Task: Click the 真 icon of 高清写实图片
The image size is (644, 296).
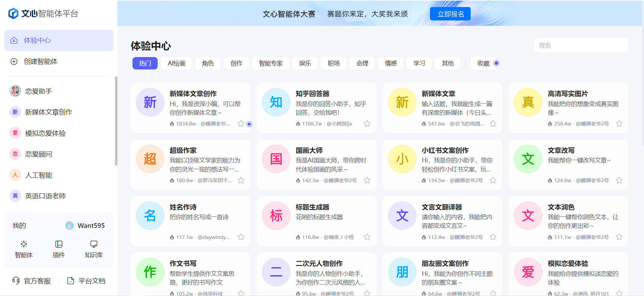Action: coord(528,102)
